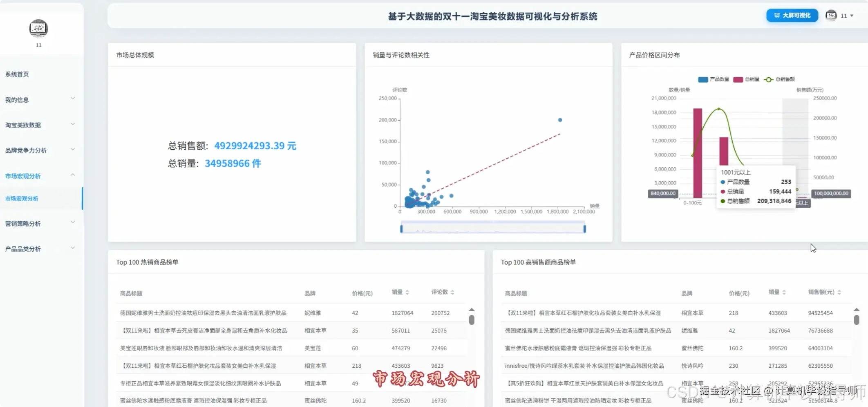Expand the 淘宝美妆数据 sidebar menu

coord(39,125)
